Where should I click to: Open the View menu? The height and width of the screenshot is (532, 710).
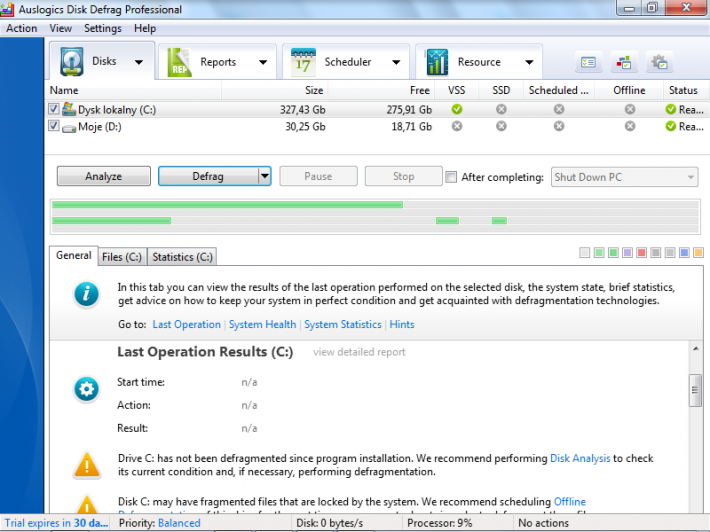[x=61, y=28]
